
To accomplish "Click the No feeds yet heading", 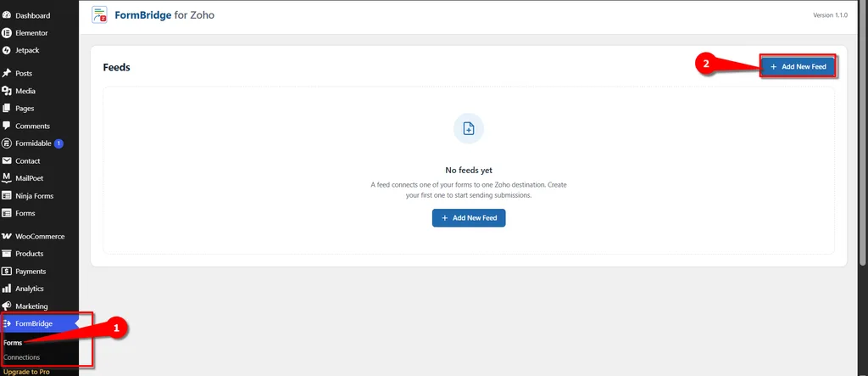I will point(469,171).
